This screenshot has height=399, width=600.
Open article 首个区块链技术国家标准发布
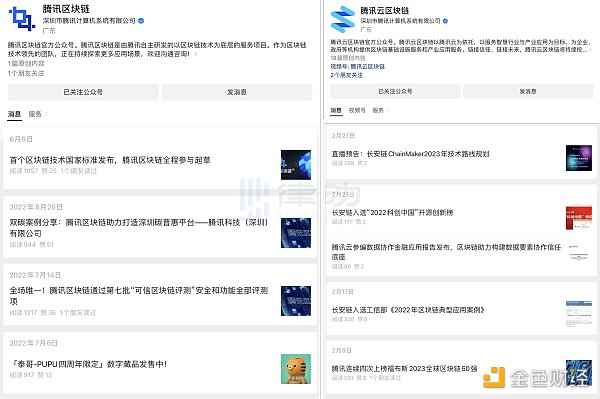tap(110, 160)
